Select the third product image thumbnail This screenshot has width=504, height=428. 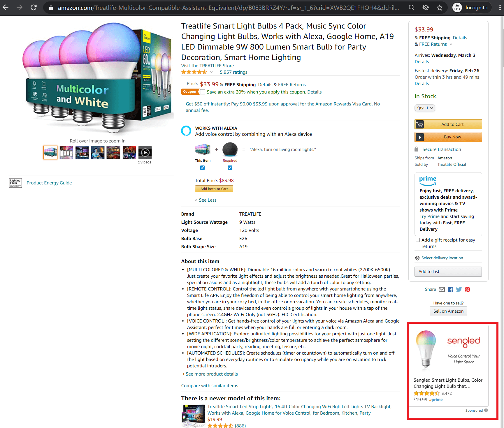click(82, 152)
